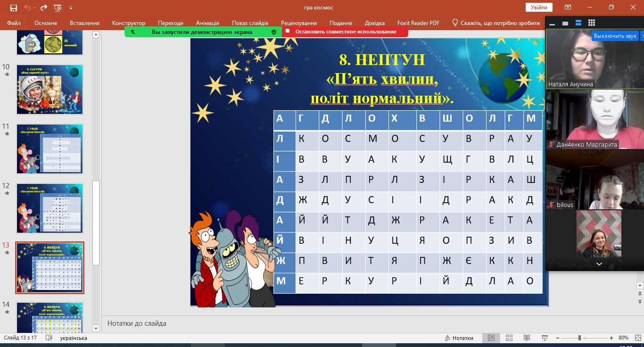This screenshot has height=347, width=644.
Task: Open the Довідка ribbon tab
Action: (375, 23)
